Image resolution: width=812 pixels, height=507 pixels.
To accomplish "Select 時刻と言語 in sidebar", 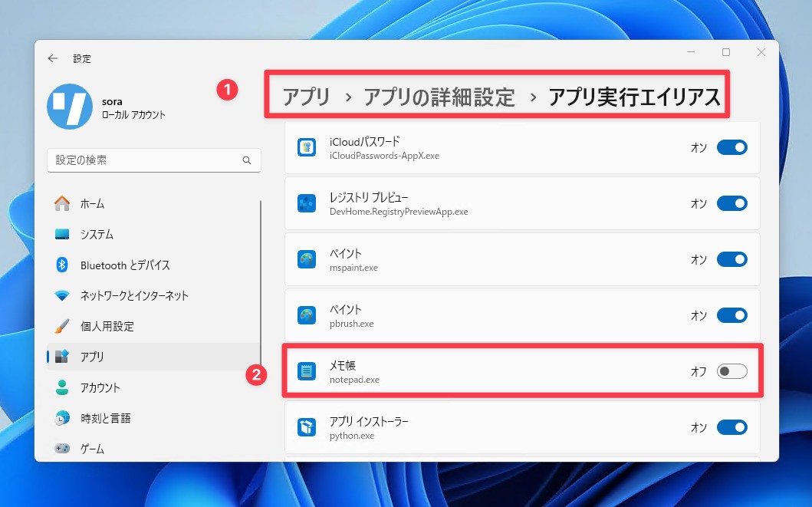I will 153,418.
